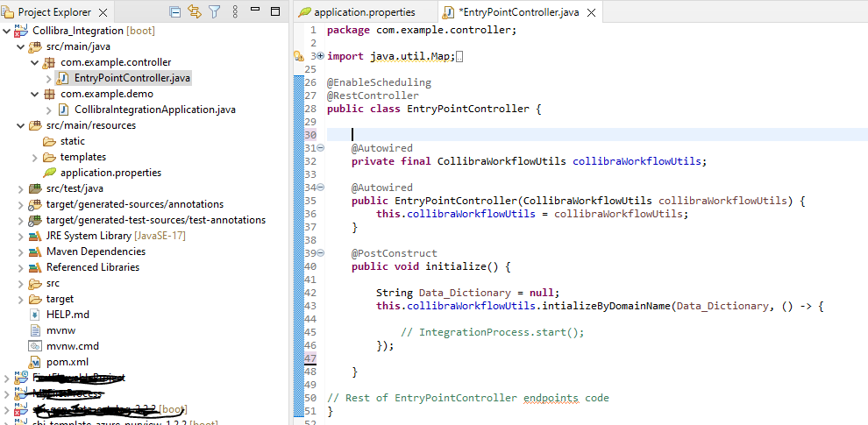Screen dimensions: 868x425
Task: Fold the @PostConstruct method at line 39
Action: [321, 253]
